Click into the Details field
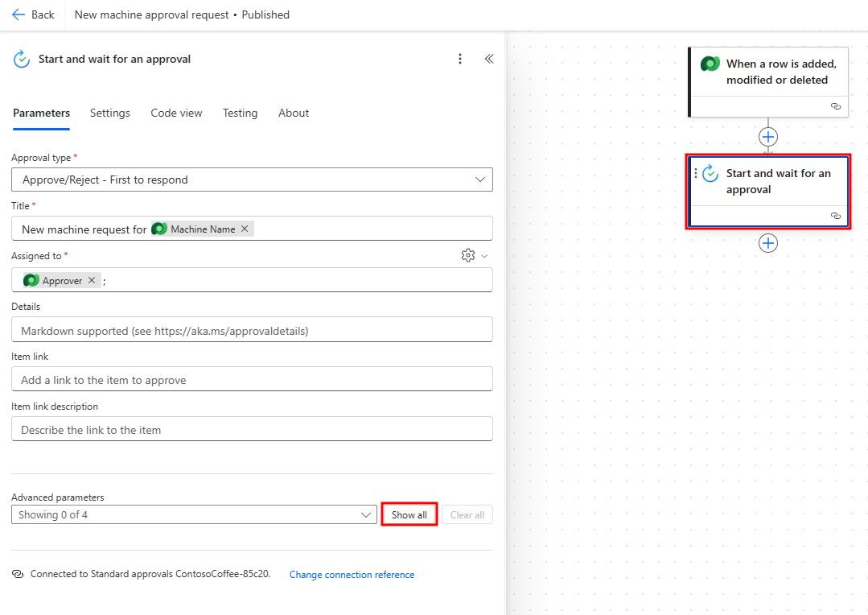The image size is (868, 615). 252,330
